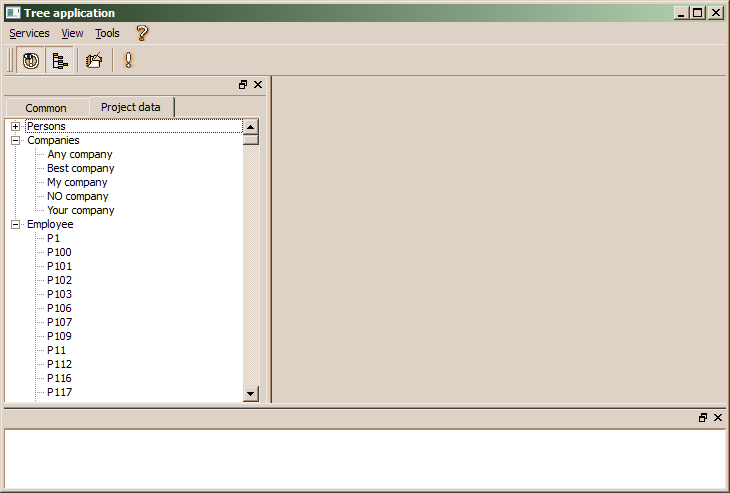Switch to the Common tab
Screen dimensions: 730x493
coord(46,108)
